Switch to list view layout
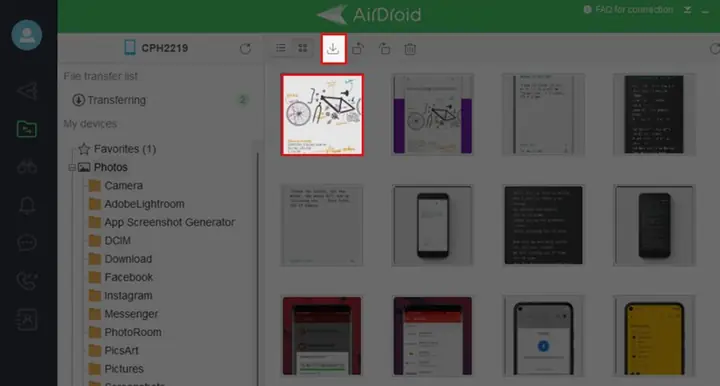Viewport: 720px width, 386px height. [x=281, y=48]
